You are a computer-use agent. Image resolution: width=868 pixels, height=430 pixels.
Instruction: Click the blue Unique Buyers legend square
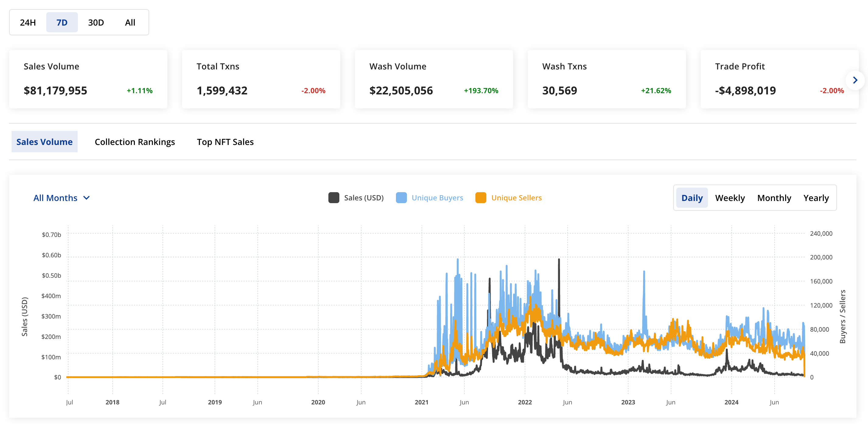[401, 198]
